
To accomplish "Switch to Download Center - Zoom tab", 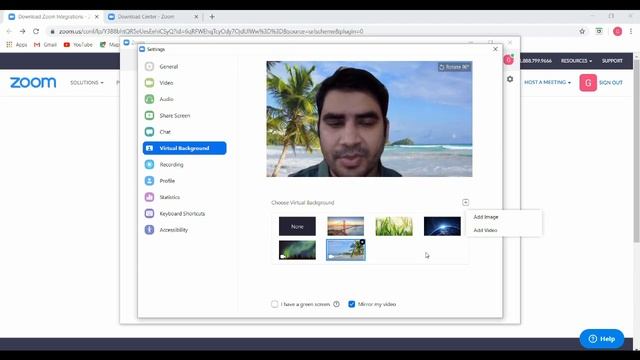I will click(x=152, y=17).
